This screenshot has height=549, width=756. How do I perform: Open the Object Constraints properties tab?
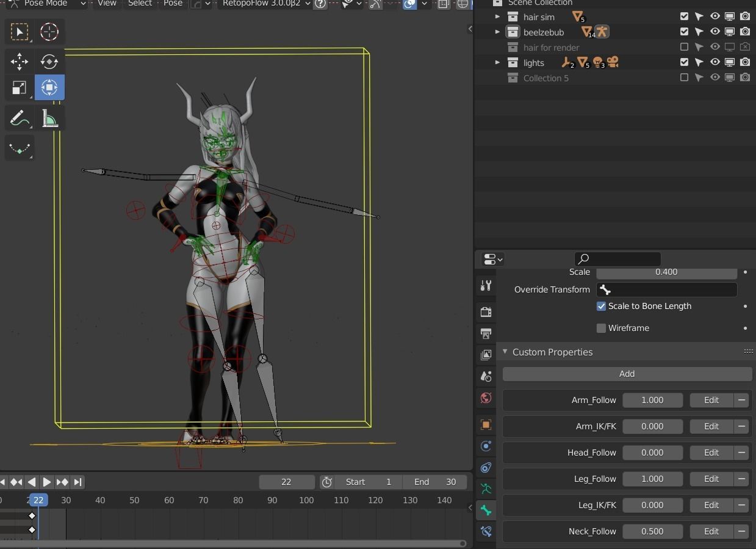[x=486, y=468]
